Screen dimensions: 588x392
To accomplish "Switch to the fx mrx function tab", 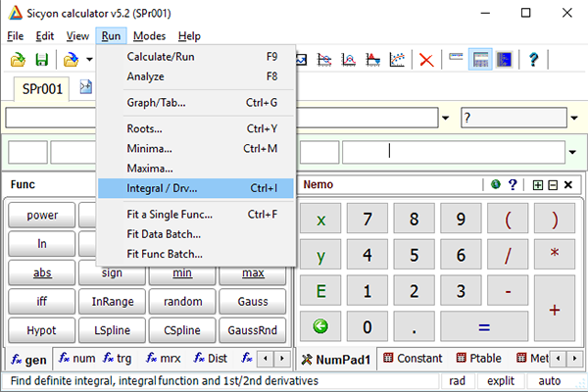I will (164, 359).
